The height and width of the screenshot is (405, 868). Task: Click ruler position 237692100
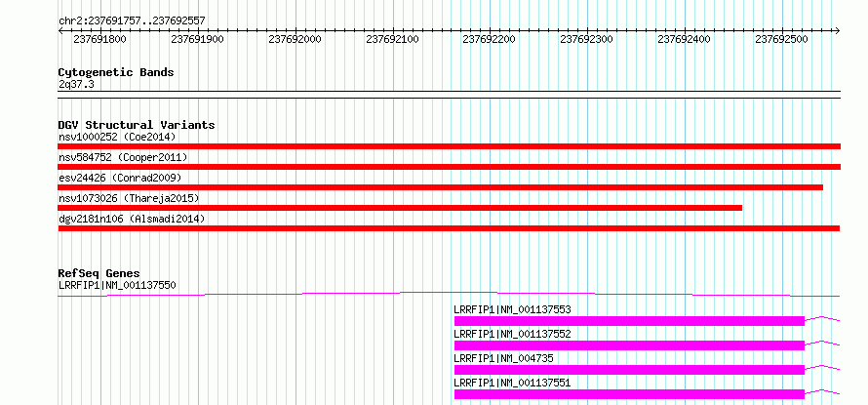(392, 39)
